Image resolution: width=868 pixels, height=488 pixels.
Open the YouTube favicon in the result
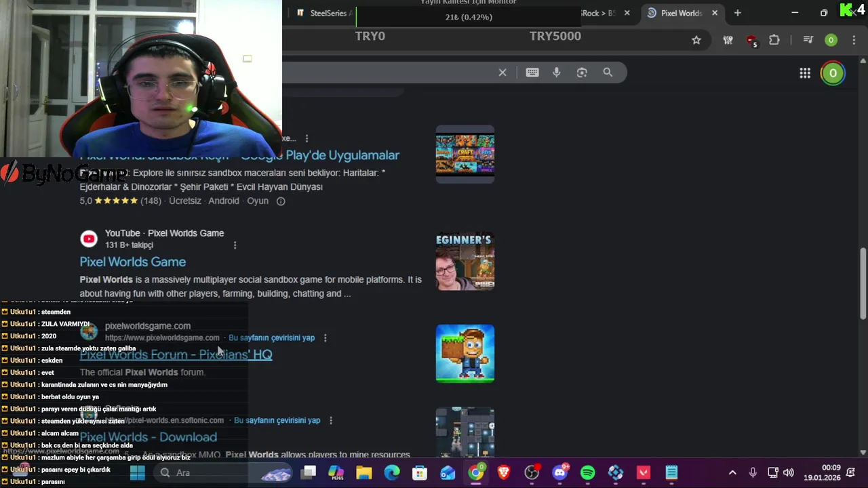[x=89, y=239]
